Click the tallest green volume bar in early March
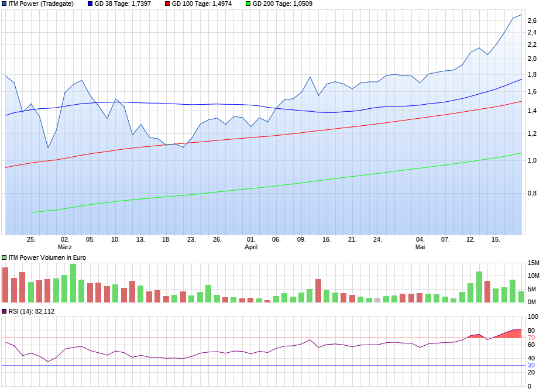The width and height of the screenshot is (550, 392). tap(73, 283)
